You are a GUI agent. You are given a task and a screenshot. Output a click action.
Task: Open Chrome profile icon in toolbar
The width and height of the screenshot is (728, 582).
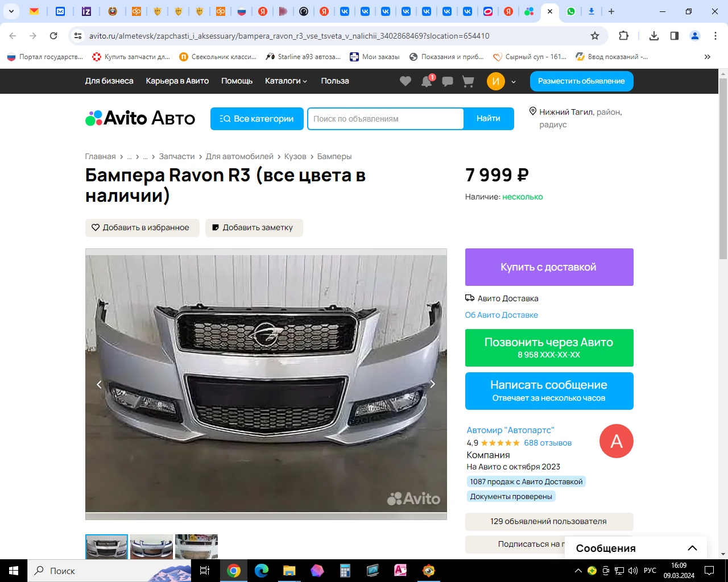click(x=695, y=36)
